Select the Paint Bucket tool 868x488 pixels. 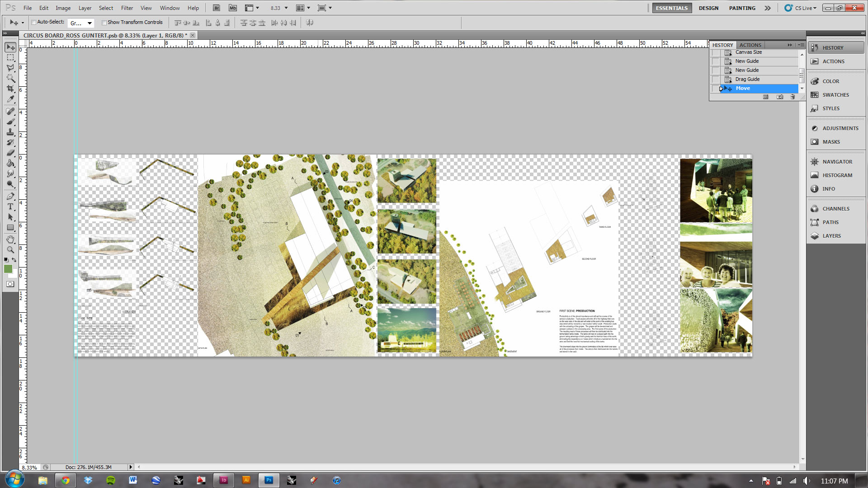point(10,163)
